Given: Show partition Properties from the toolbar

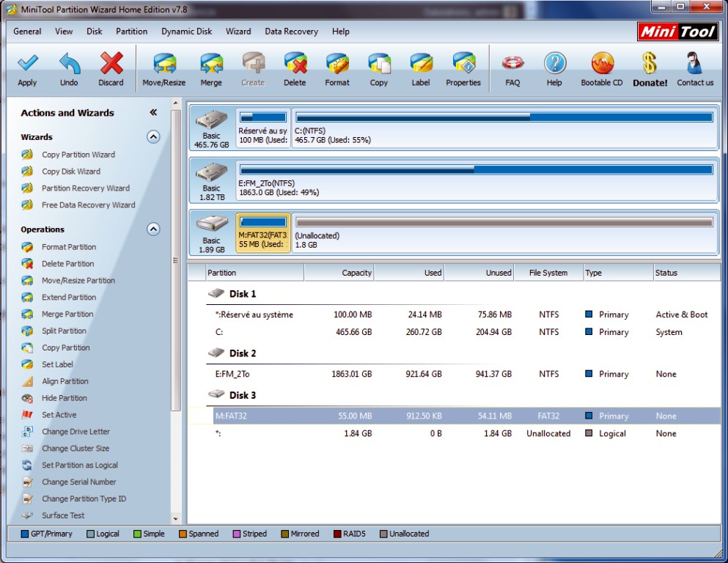Looking at the screenshot, I should click(x=463, y=70).
